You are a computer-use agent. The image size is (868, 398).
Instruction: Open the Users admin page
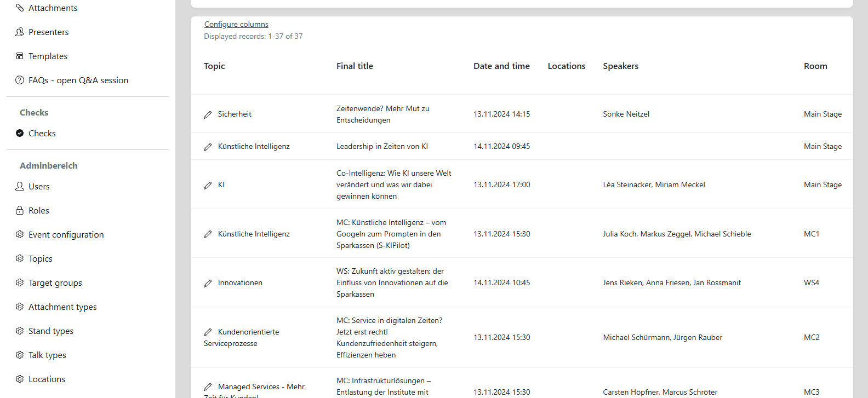coord(39,186)
